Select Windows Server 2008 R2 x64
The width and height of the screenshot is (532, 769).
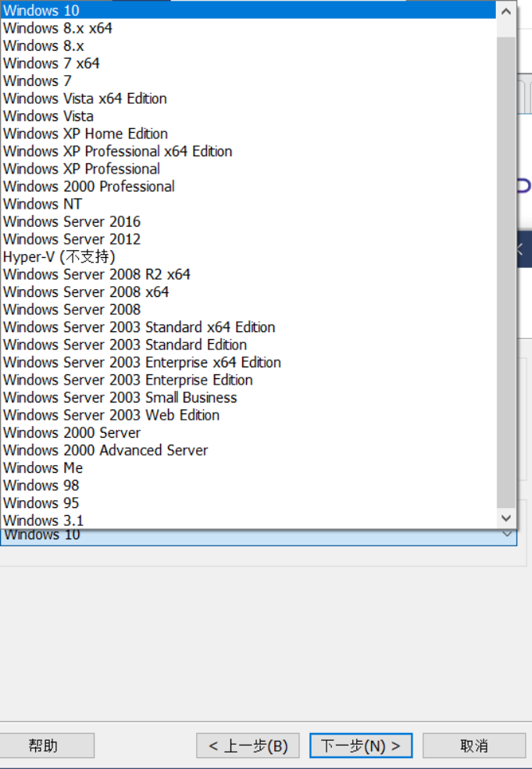248,274
